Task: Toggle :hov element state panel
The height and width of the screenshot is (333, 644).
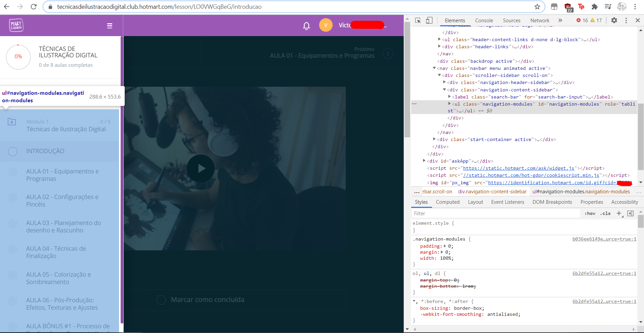Action: click(590, 213)
